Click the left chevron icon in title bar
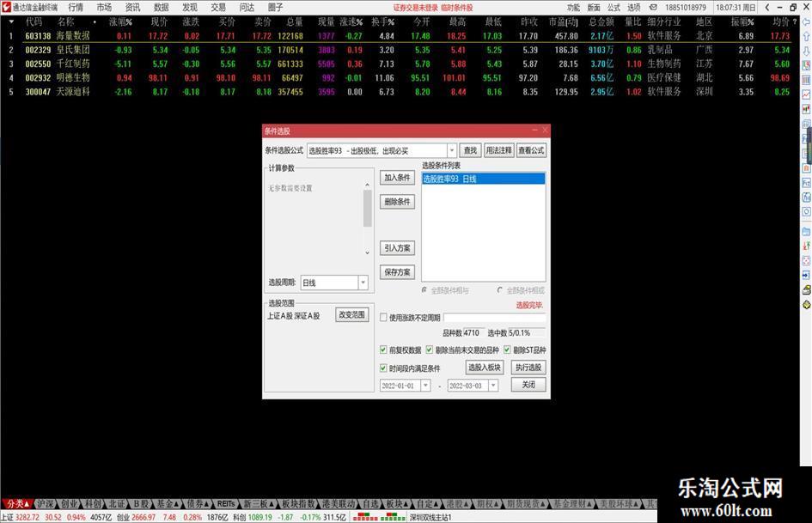The height and width of the screenshot is (523, 812). tap(767, 7)
